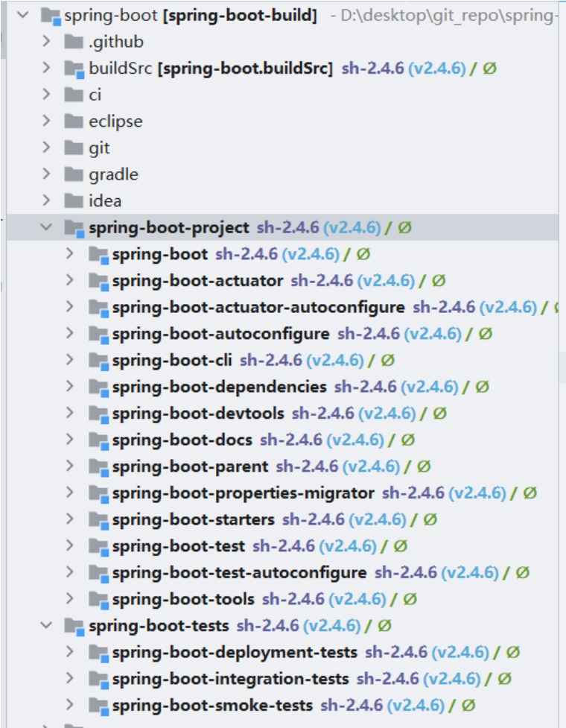Click spring-boot-integration-tests module icon
The width and height of the screenshot is (566, 728).
pyautogui.click(x=98, y=680)
